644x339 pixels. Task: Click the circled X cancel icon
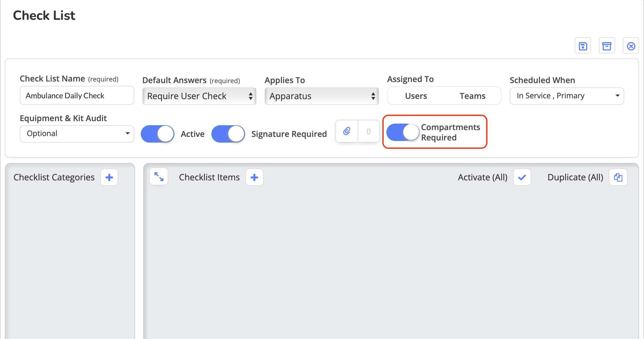coord(631,46)
